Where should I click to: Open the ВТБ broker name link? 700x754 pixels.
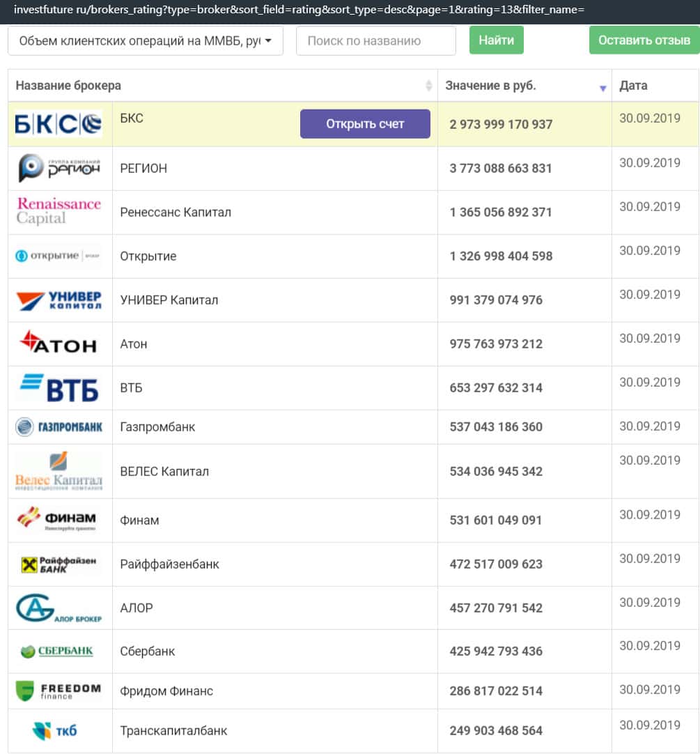[131, 387]
